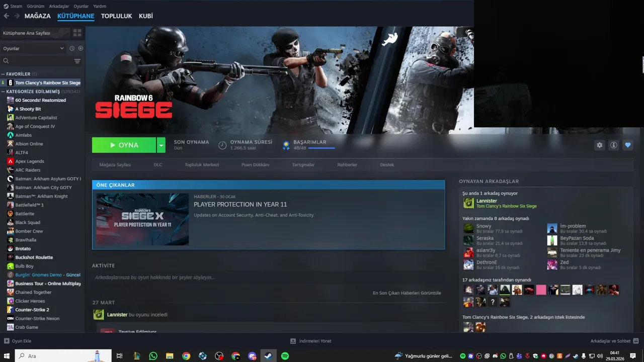Open the Tartışmalar link
The height and width of the screenshot is (362, 644).
tap(303, 165)
